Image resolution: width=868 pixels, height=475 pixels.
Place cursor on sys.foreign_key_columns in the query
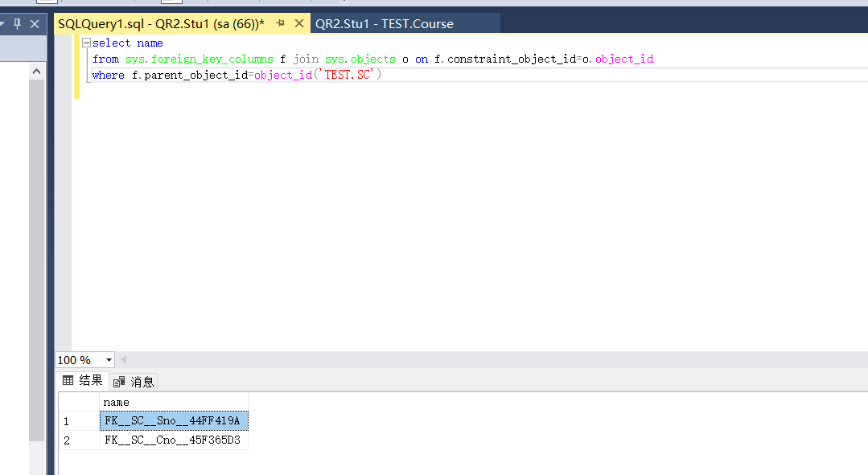coord(200,59)
